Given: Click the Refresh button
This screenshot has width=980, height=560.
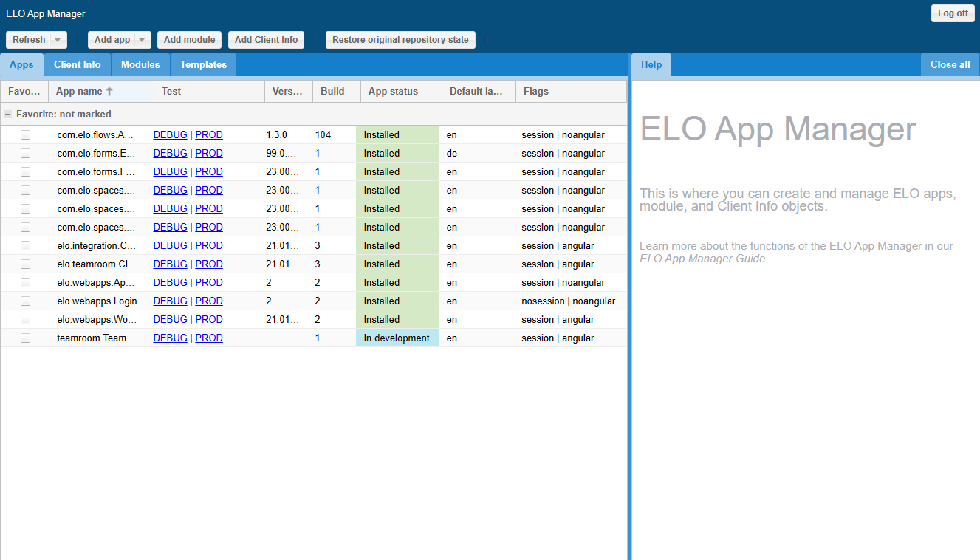Looking at the screenshot, I should pos(29,40).
